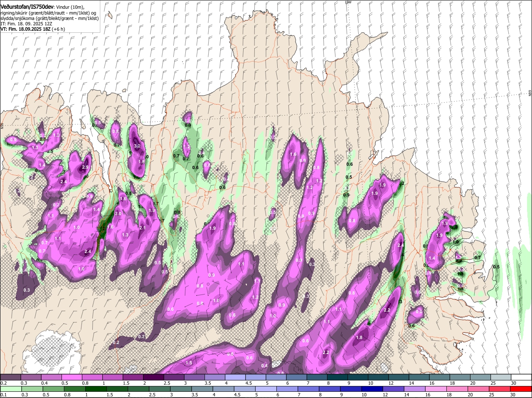Click the top legend white swatch labeled 30

(x=521, y=377)
